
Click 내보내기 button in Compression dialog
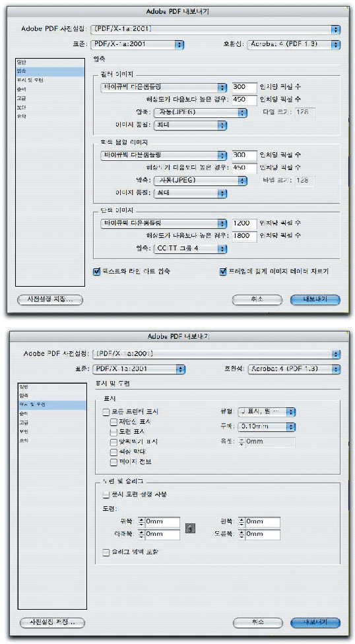(x=315, y=300)
